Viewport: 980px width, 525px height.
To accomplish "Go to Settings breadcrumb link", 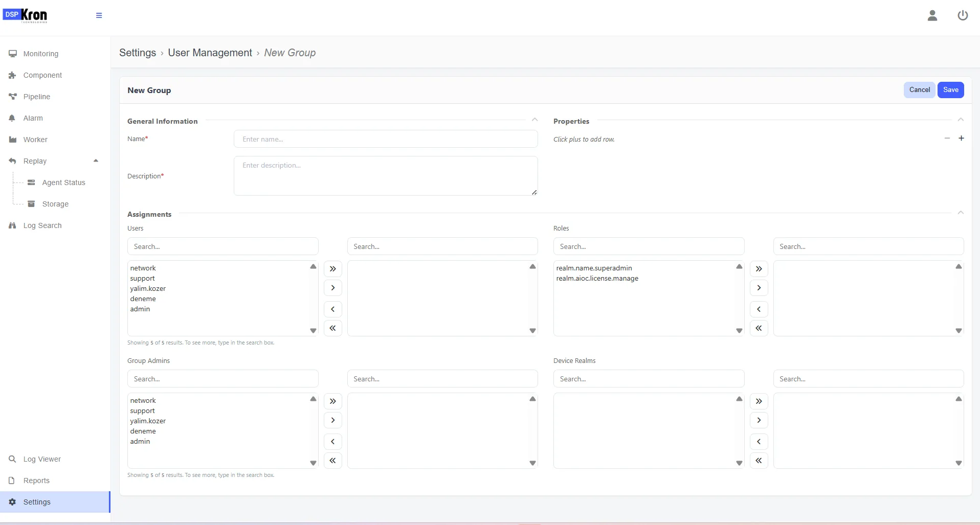I will (138, 53).
